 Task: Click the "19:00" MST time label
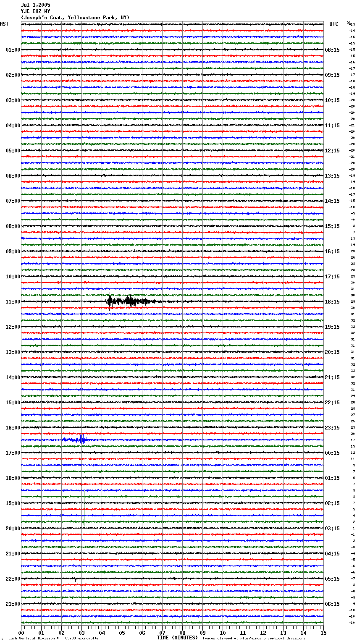[13, 503]
